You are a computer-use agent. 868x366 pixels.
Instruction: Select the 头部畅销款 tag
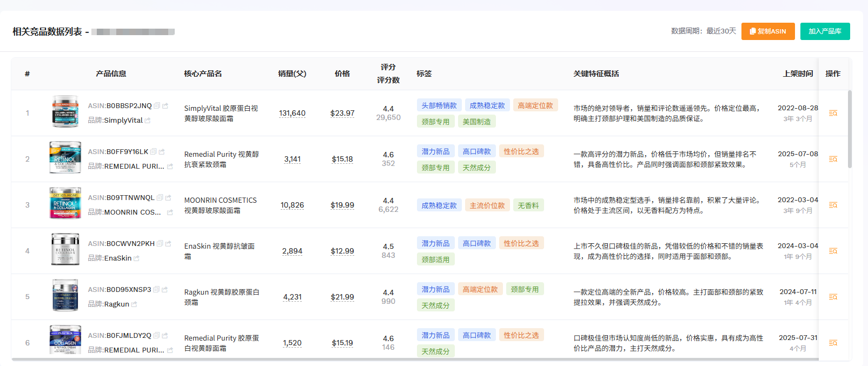click(439, 105)
